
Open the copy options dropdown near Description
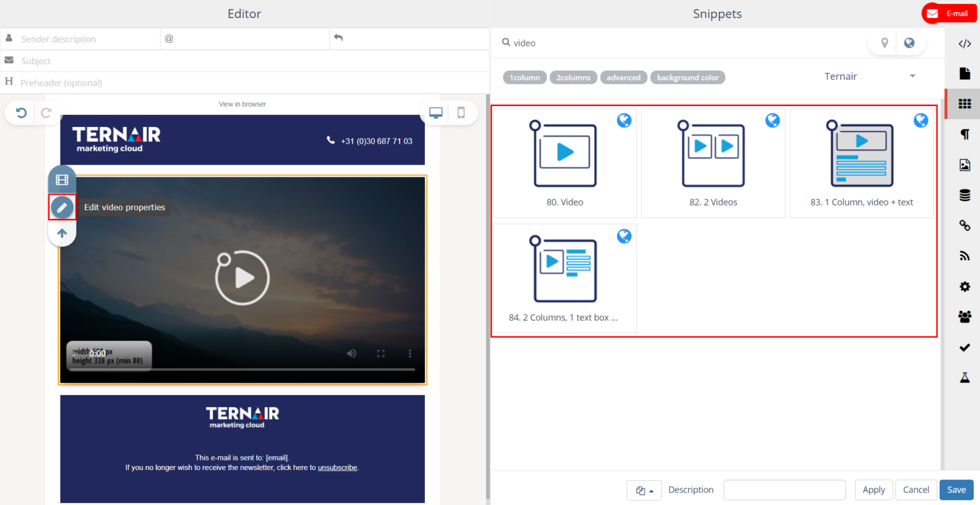[x=644, y=490]
